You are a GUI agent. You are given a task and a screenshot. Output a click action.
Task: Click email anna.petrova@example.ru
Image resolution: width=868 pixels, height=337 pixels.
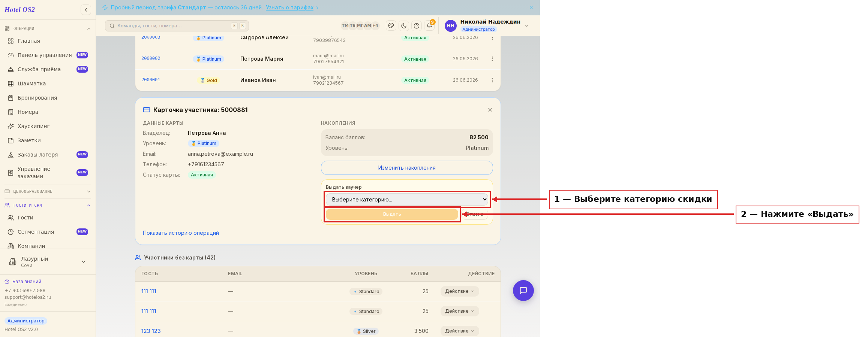point(220,154)
